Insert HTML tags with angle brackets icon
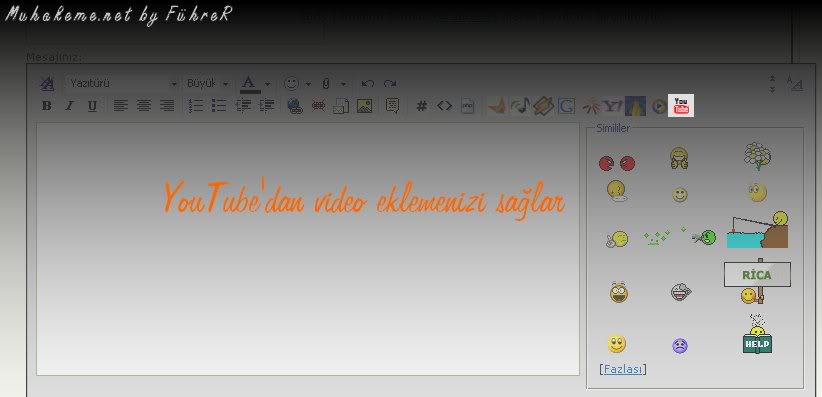Viewport: 822px width, 397px height. pos(445,106)
